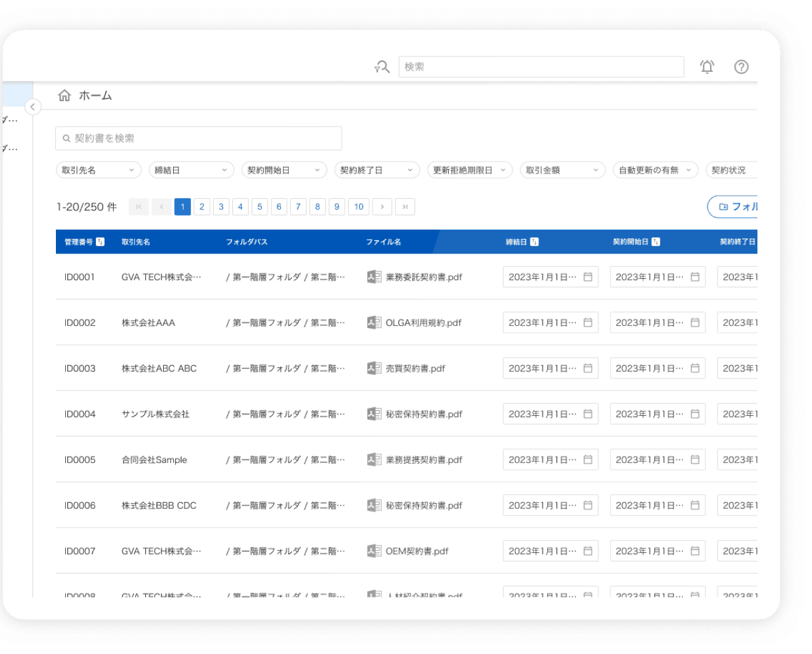Select ID0001 cell
The width and height of the screenshot is (812, 654).
point(80,277)
